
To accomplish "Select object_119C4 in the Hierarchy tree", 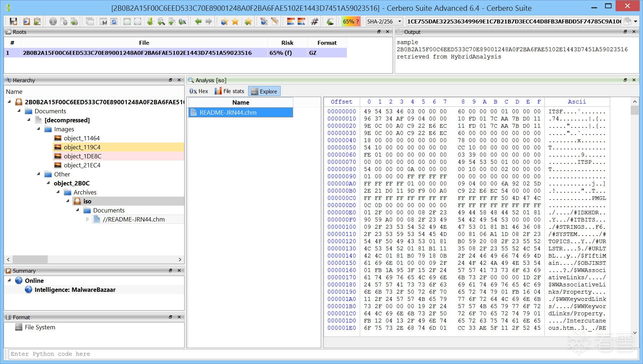I will [x=82, y=147].
